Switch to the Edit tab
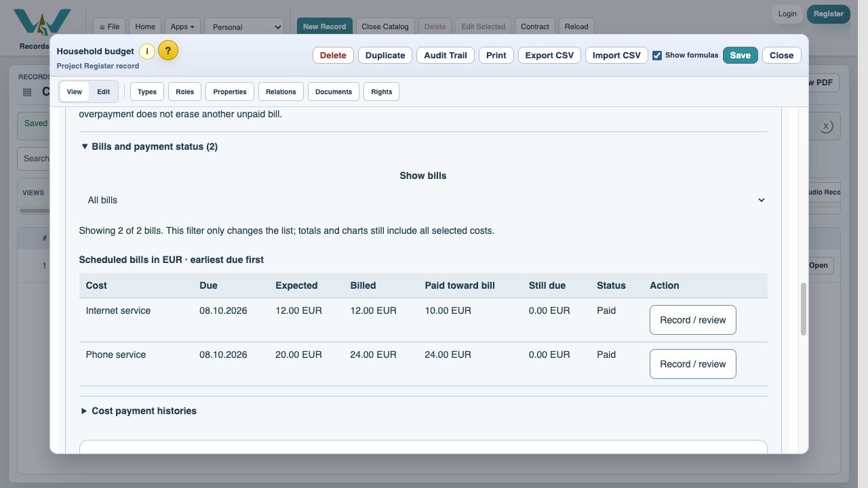 103,91
